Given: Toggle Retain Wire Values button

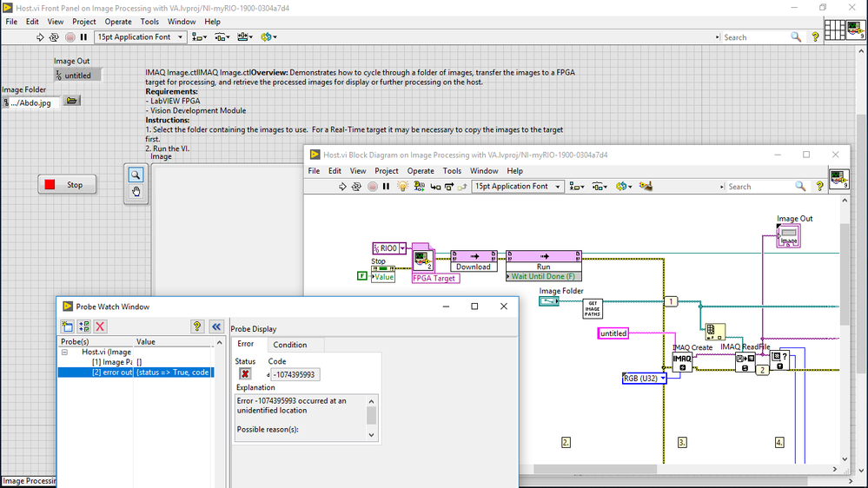Looking at the screenshot, I should click(x=419, y=187).
